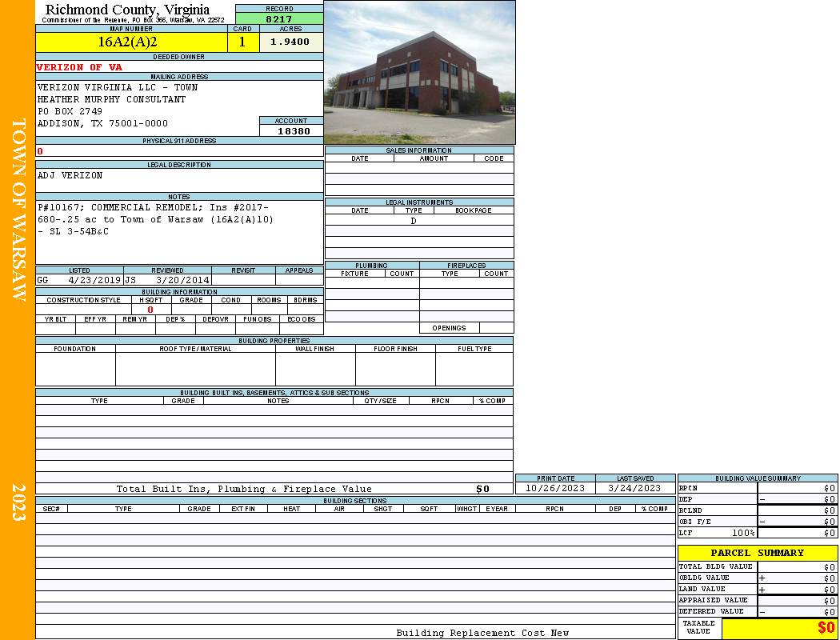Click map number 16A2(A)2
Viewport: 840px width, 640px height.
click(127, 42)
